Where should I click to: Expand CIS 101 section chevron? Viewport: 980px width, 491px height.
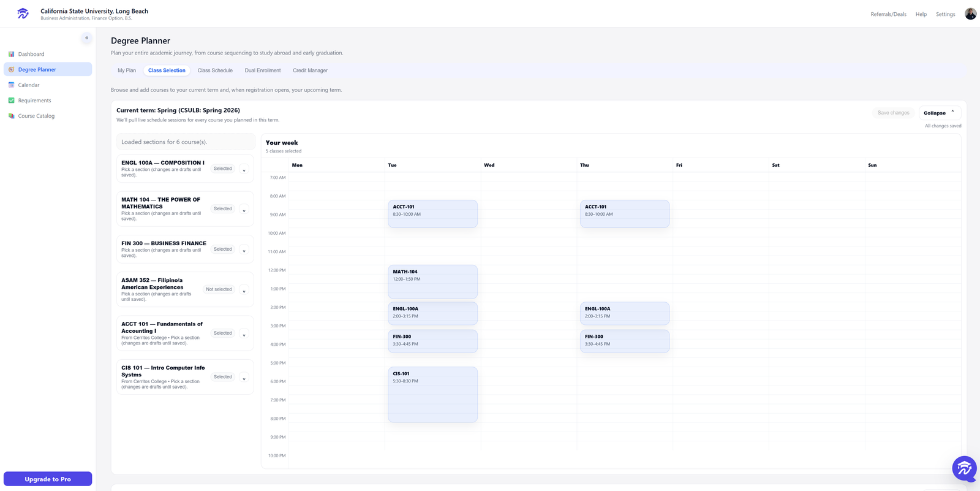coord(244,378)
